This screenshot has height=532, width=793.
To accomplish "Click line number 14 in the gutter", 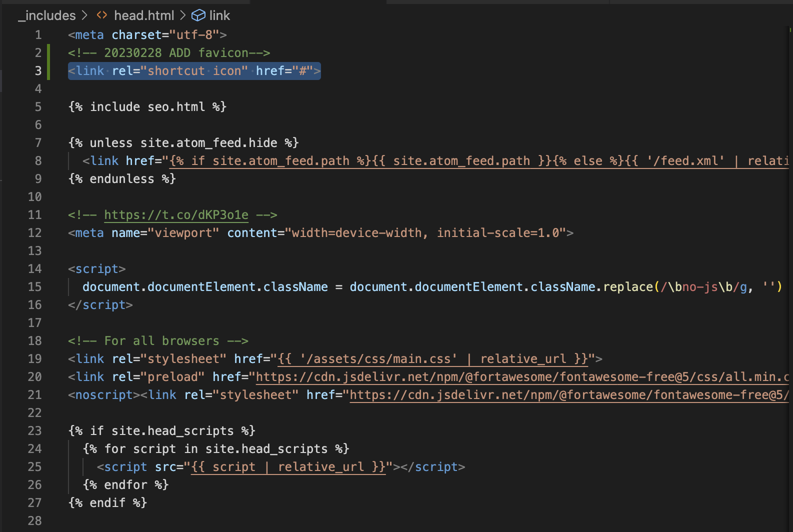I will [x=35, y=269].
